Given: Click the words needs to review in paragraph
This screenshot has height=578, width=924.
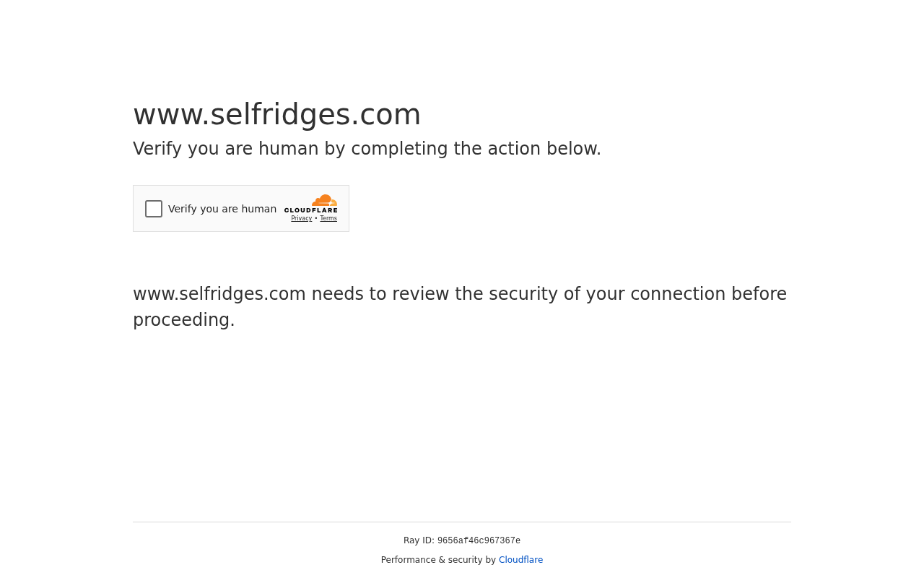Looking at the screenshot, I should [380, 294].
